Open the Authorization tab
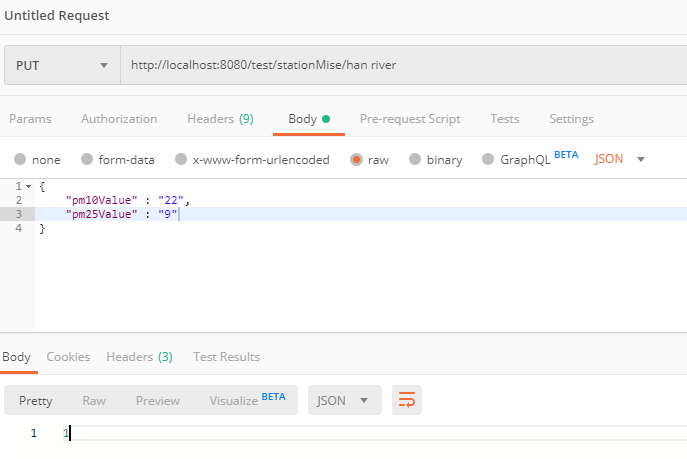This screenshot has height=459, width=687. point(119,119)
